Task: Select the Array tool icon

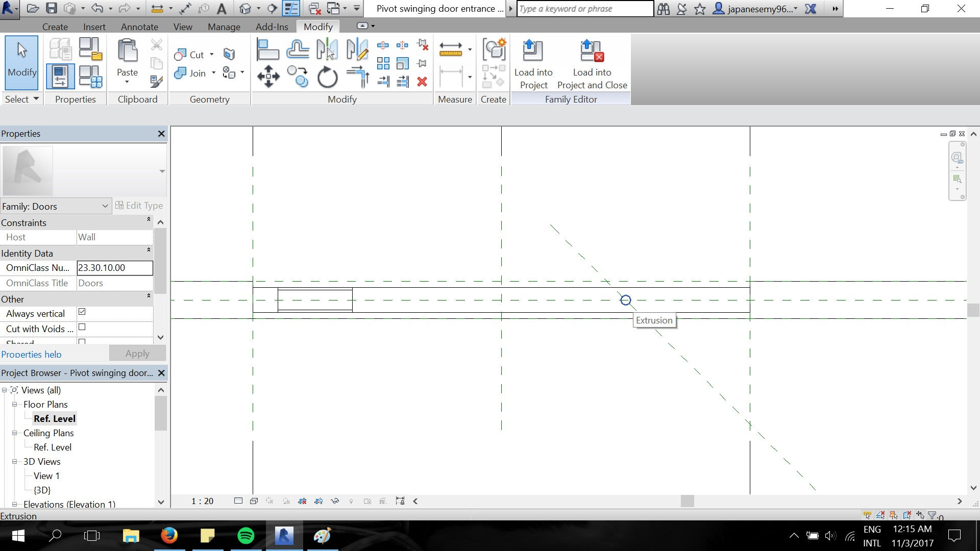Action: pyautogui.click(x=383, y=63)
